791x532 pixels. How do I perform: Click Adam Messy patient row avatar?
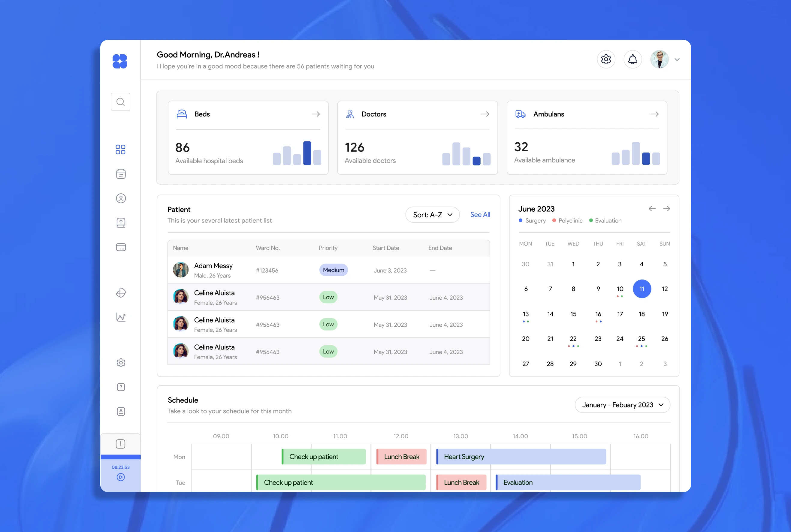[x=181, y=270]
